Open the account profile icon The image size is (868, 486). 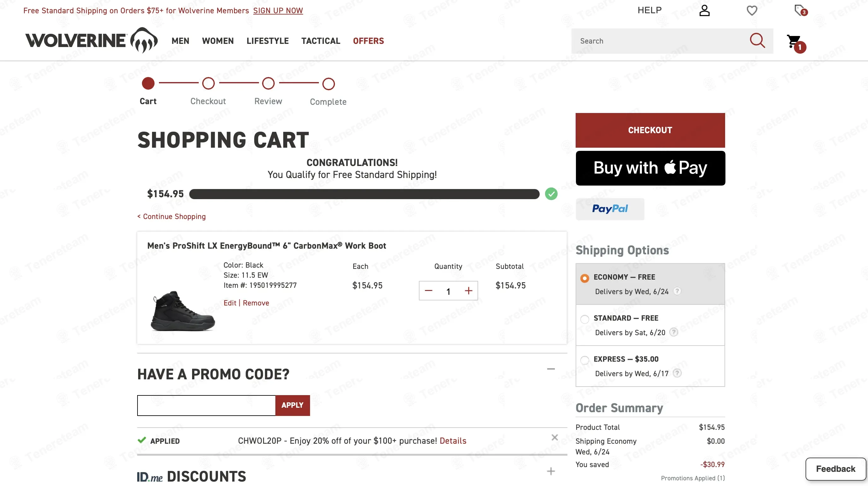pyautogui.click(x=704, y=10)
